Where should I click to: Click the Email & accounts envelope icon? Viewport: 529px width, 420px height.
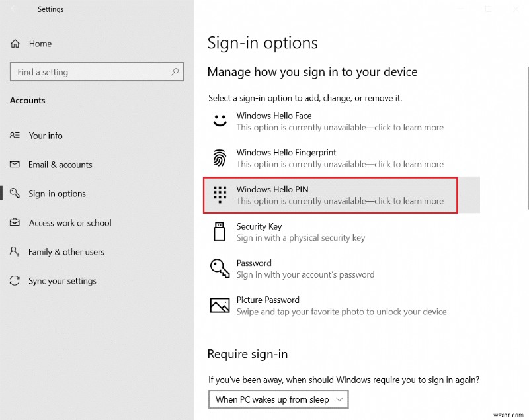(15, 165)
